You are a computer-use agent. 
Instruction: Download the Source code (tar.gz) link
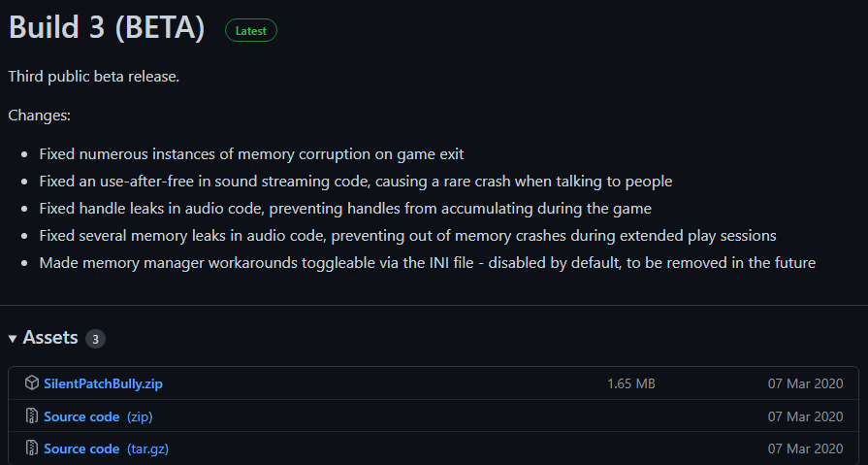pos(107,448)
